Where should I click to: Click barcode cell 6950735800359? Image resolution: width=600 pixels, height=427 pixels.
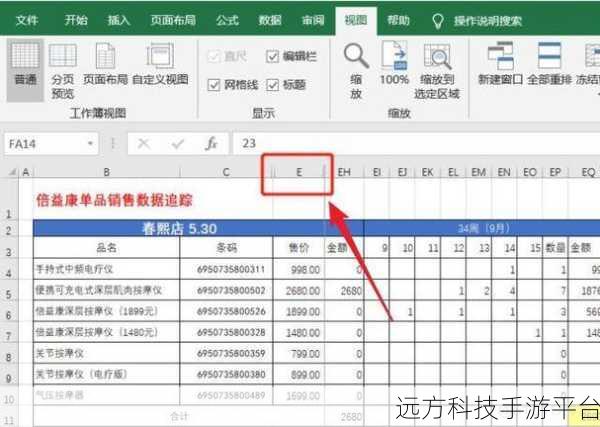tap(226, 353)
